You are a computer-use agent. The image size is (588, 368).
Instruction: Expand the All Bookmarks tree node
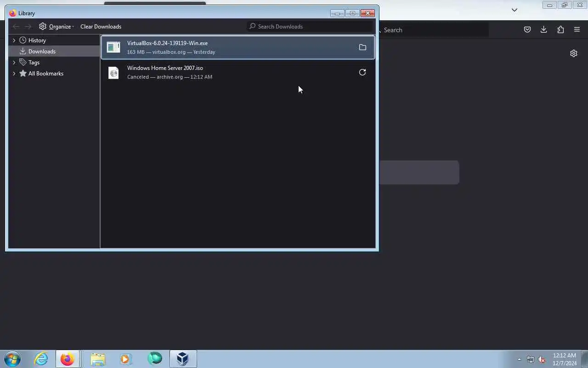click(14, 74)
